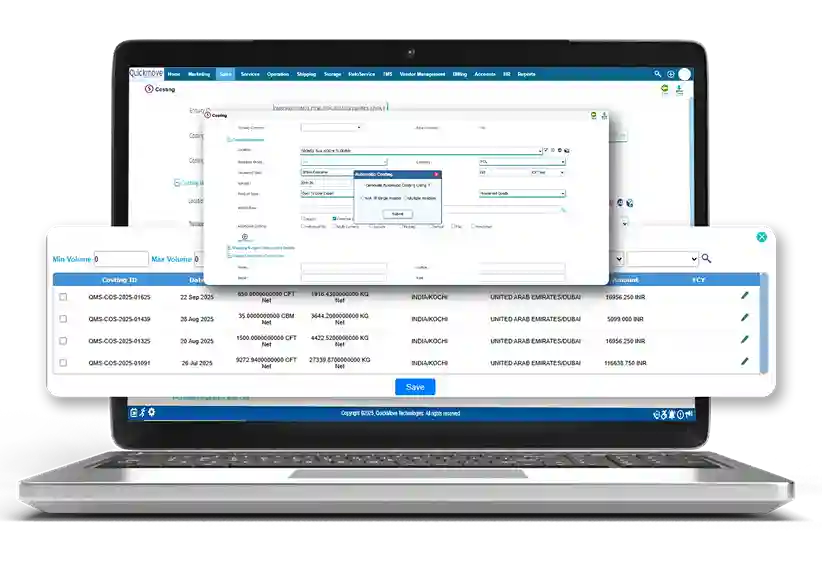Click the Max Volume input field
The image size is (822, 570).
[199, 259]
